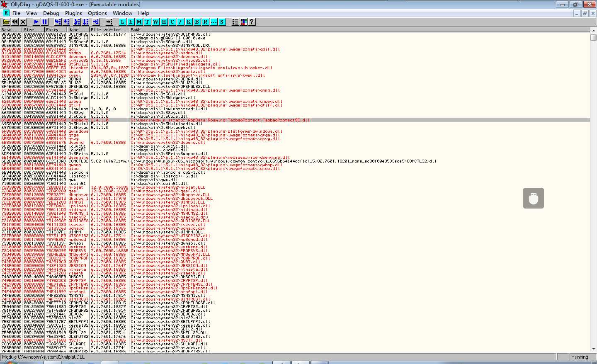This screenshot has width=597, height=364.
Task: Show References window (R button)
Action: 205,22
